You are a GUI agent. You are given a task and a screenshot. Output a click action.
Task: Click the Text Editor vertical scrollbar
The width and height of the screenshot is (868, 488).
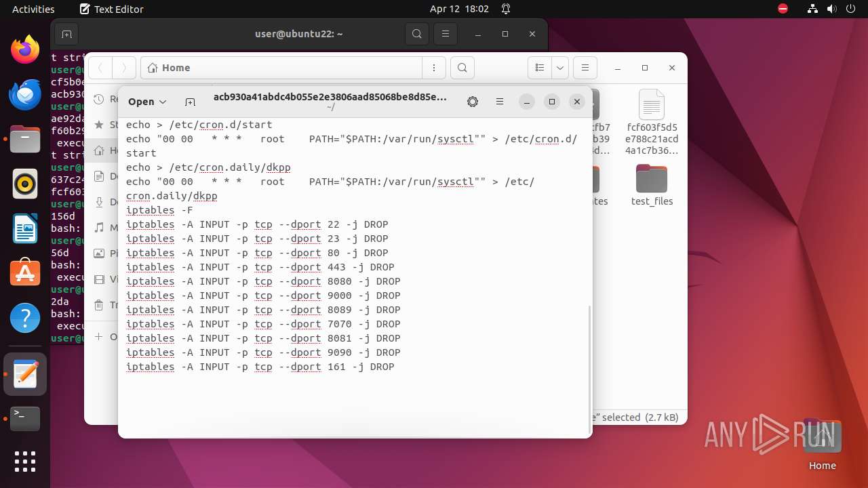click(x=589, y=368)
